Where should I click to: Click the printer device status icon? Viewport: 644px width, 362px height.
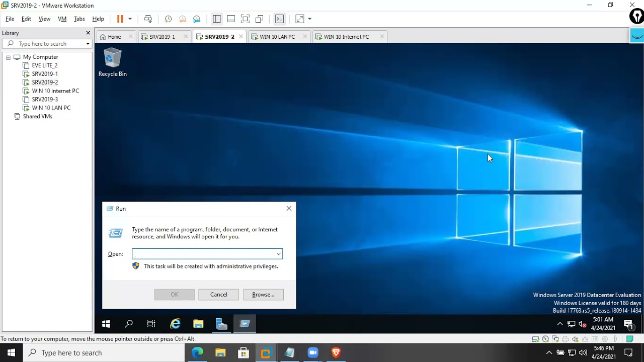(x=566, y=339)
